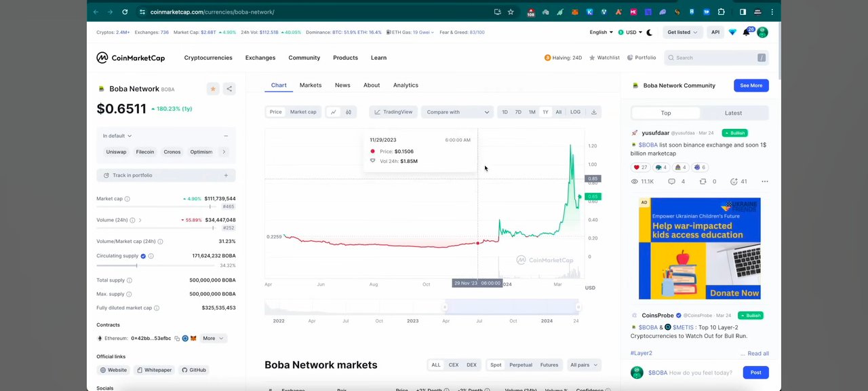Click the Post button
Screen dimensions: 868x391
click(755, 373)
